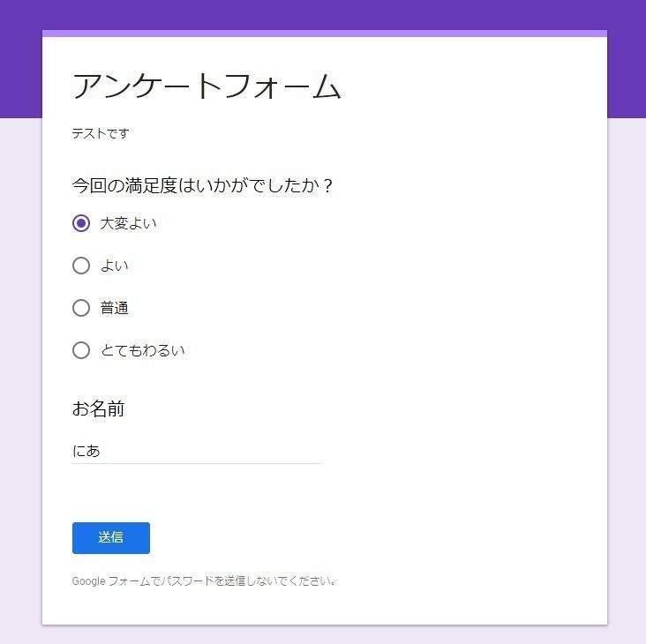
Task: Click the light purple accent bar atop the form
Action: [324, 34]
